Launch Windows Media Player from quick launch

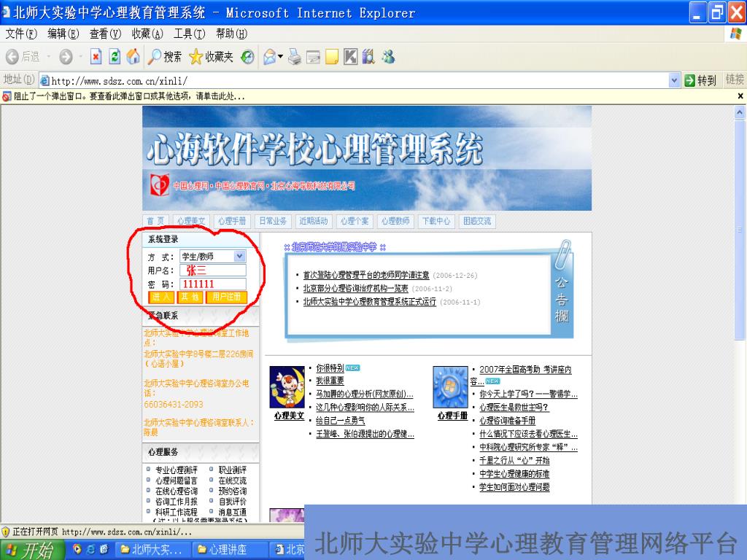point(77,549)
